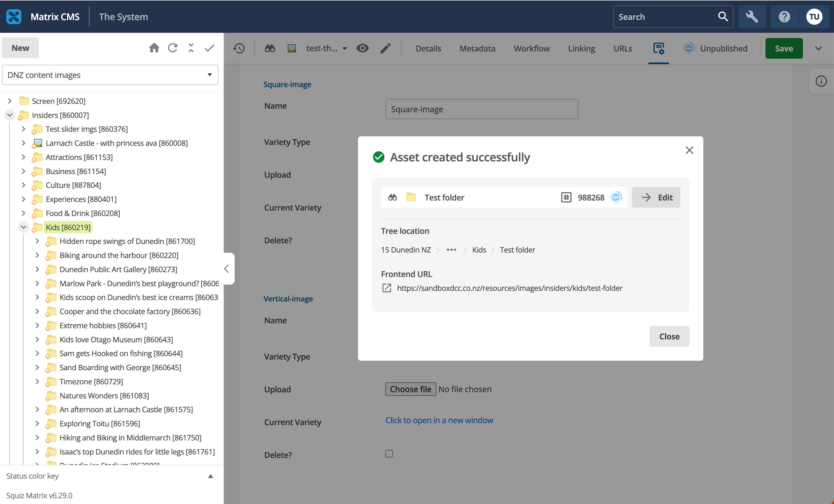This screenshot has height=504, width=834.
Task: Expand the Screen [692620] folder
Action: [9, 101]
